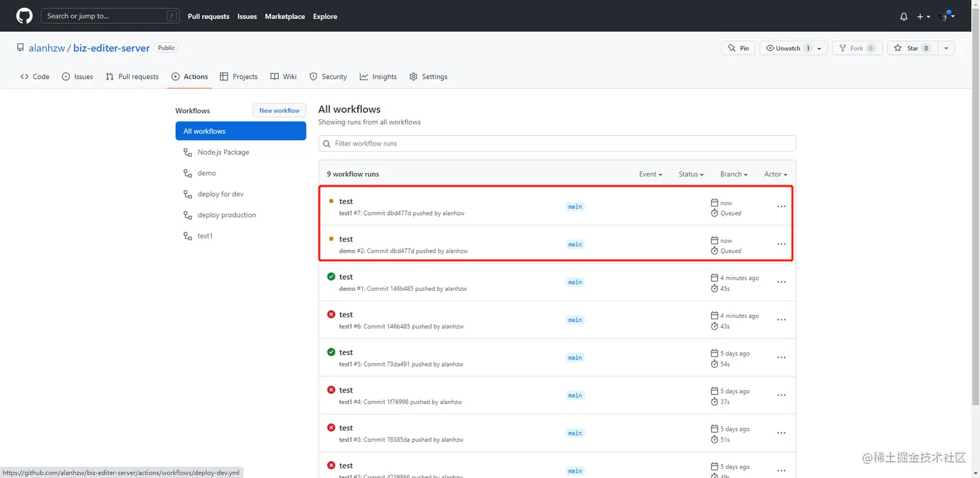Expand the Unwatch options dropdown arrow
980x478 pixels.
coord(820,48)
